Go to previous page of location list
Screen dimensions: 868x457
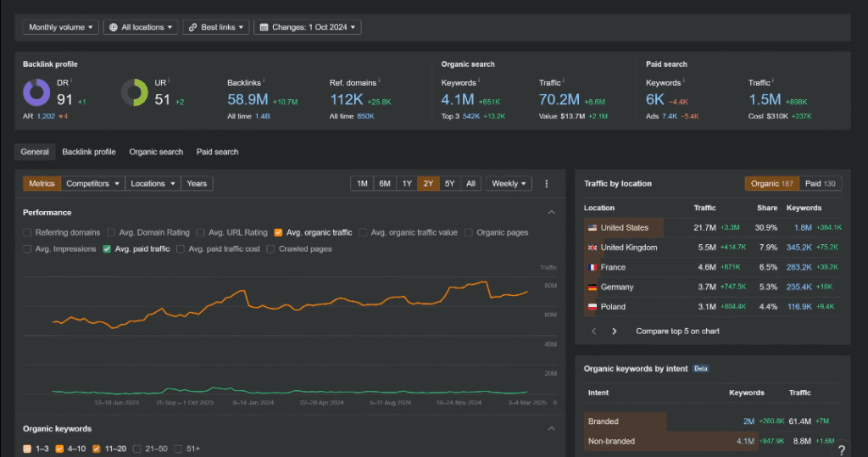tap(593, 332)
